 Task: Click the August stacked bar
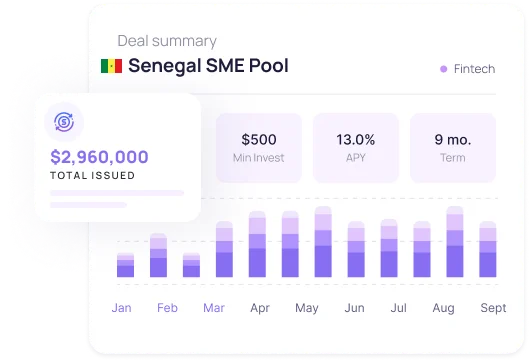coord(455,242)
